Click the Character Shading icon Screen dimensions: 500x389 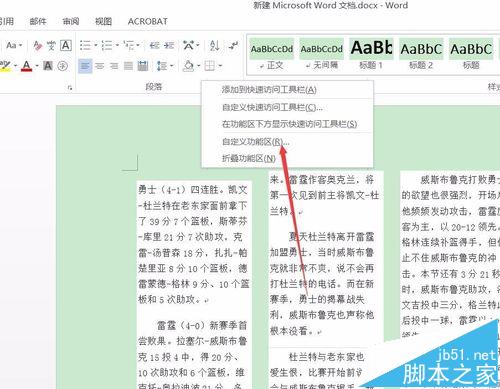tap(48, 66)
